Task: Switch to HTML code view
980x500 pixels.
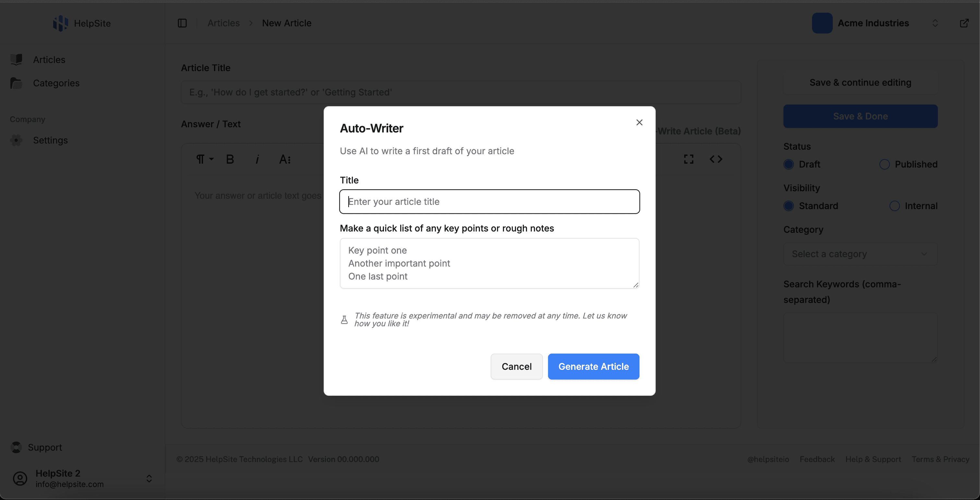Action: point(716,159)
